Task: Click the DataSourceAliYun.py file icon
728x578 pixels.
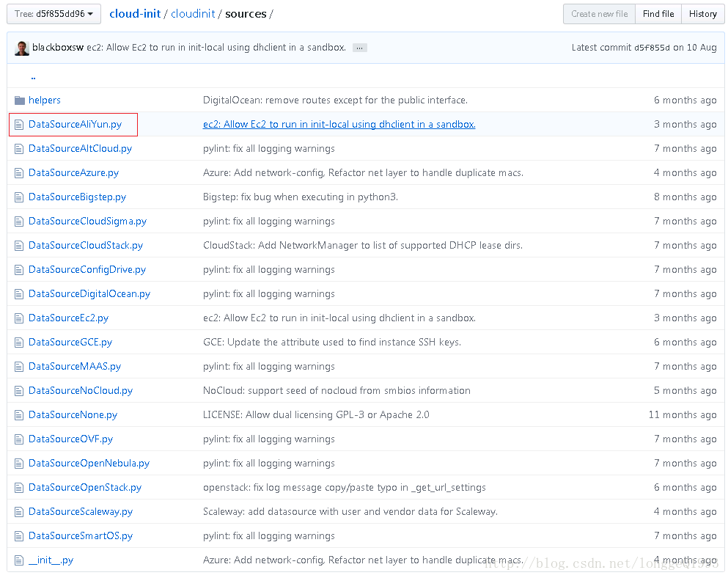Action: point(19,125)
